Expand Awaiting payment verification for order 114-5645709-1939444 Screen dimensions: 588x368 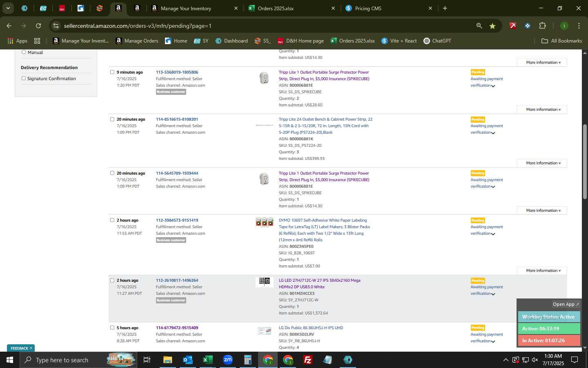click(x=486, y=183)
